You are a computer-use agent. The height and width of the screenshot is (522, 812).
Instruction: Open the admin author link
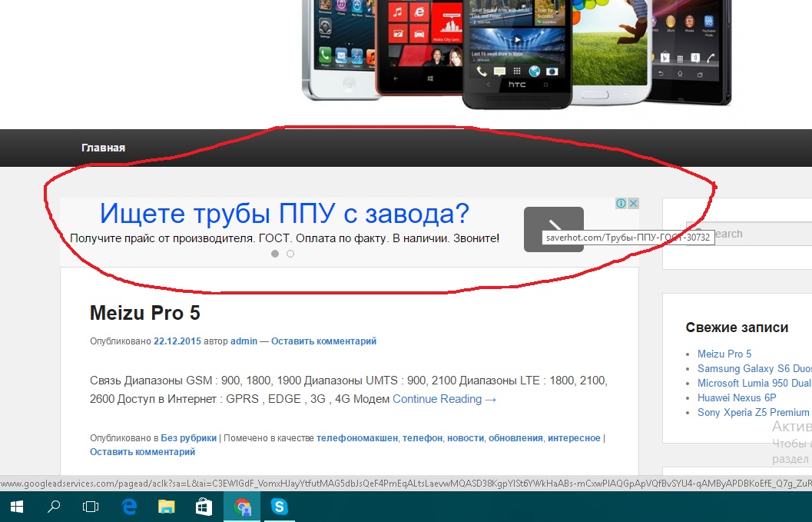tap(244, 341)
